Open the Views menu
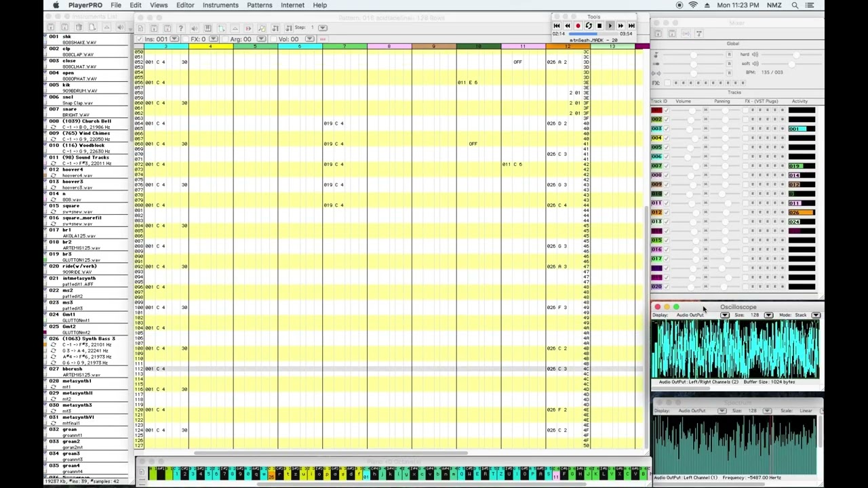Image resolution: width=868 pixels, height=488 pixels. (159, 5)
